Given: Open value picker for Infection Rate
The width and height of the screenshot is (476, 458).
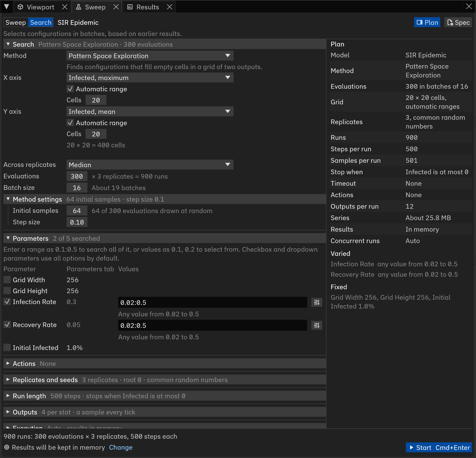Looking at the screenshot, I should click(x=317, y=302).
